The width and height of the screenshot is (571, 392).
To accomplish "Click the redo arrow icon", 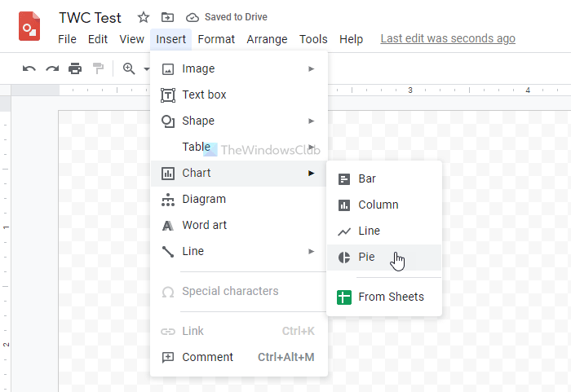I will pos(52,68).
